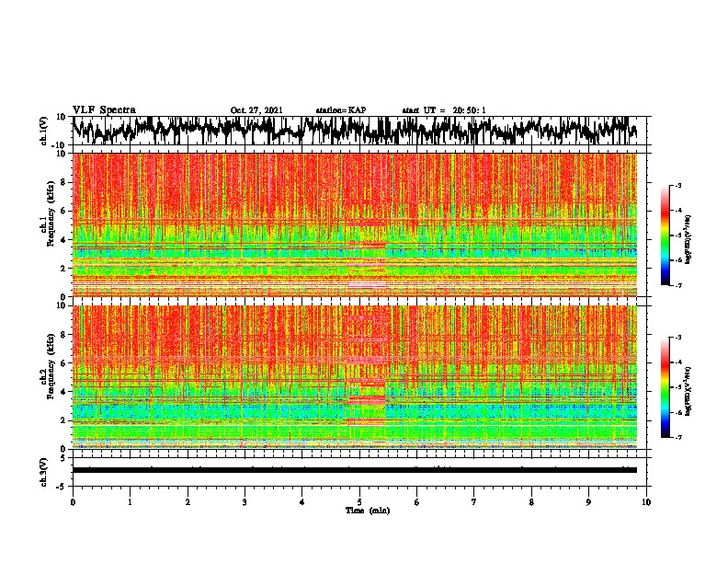This screenshot has height=563, width=728.
Task: Click the 'start UT = 20:50: 1' text
Action: pos(444,110)
